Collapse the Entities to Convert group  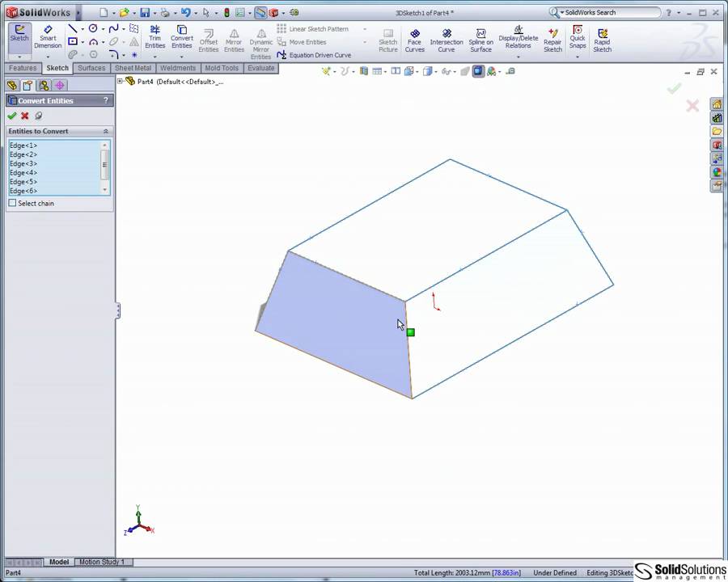pyautogui.click(x=105, y=131)
